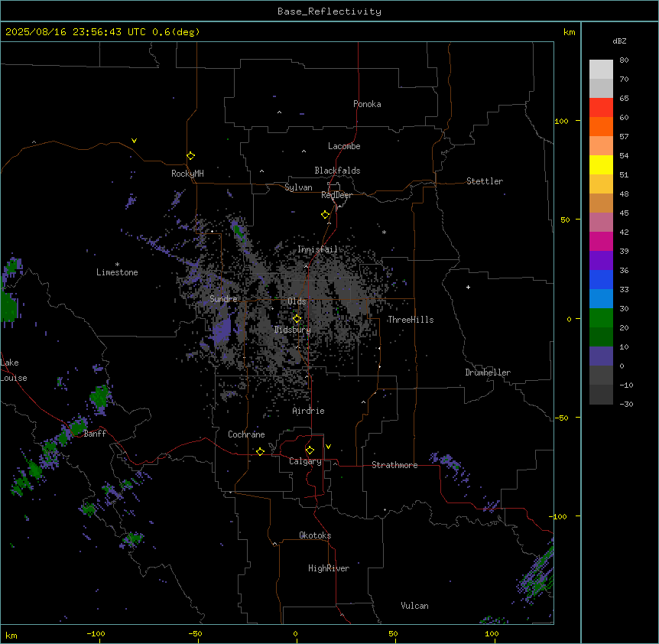Select the Banff label
659x644 pixels.
[x=95, y=434]
